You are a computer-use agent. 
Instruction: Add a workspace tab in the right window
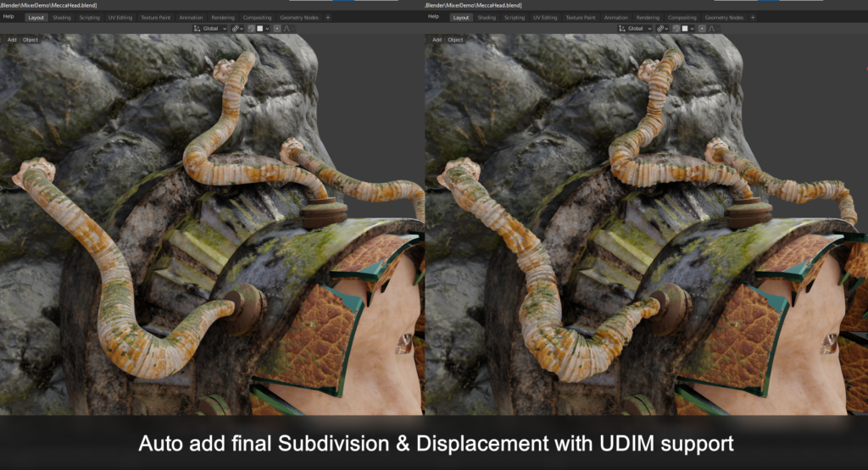[753, 18]
